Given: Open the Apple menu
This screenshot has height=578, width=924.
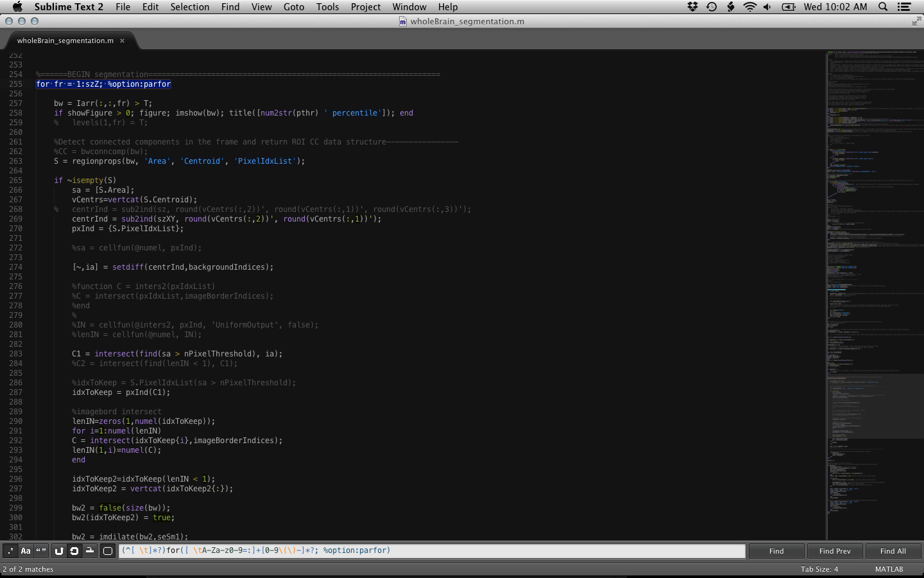Looking at the screenshot, I should point(17,6).
